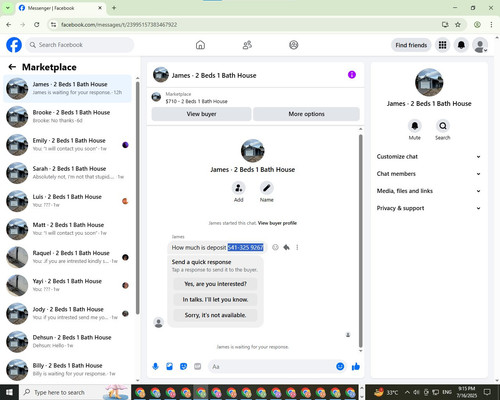The height and width of the screenshot is (400, 500).
Task: Open the Sarah 2 Beds conversation
Action: point(68,173)
